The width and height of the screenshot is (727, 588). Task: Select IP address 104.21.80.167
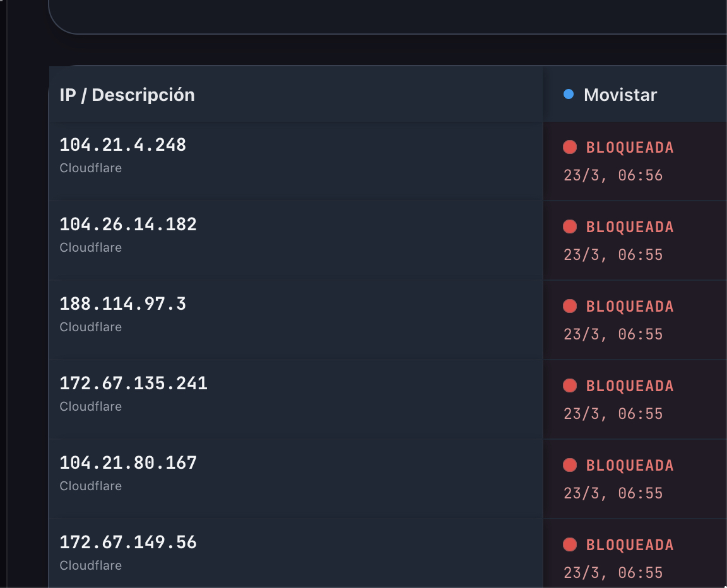[x=128, y=463]
